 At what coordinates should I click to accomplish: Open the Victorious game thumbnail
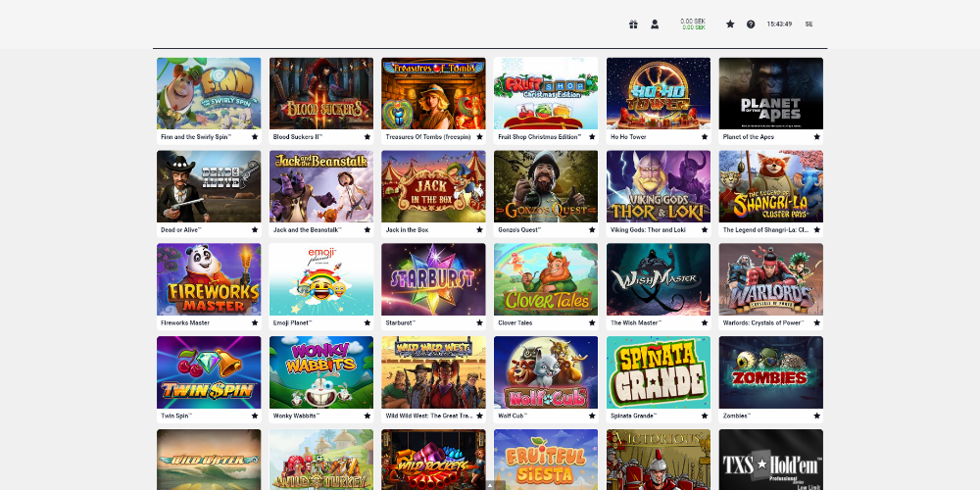click(x=659, y=460)
